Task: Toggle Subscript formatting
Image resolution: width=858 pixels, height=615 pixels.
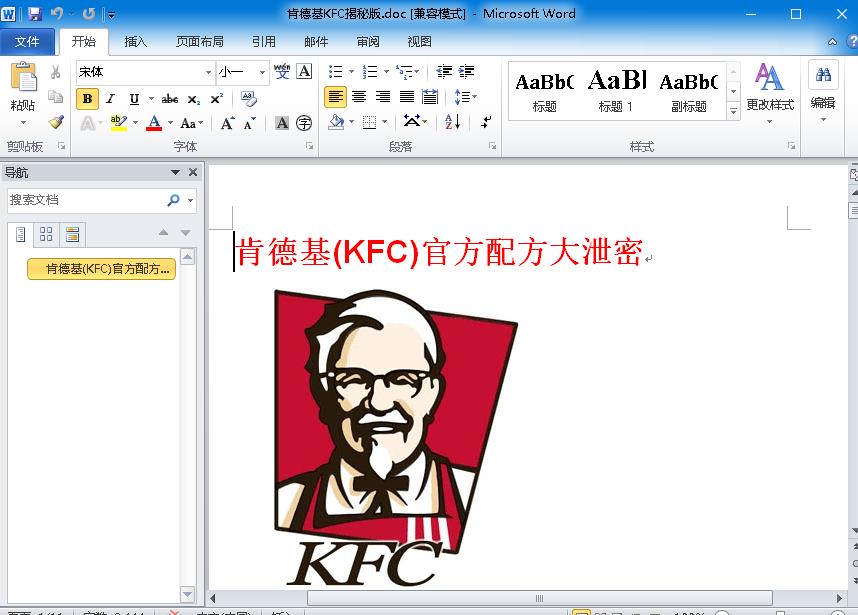Action: (x=193, y=99)
